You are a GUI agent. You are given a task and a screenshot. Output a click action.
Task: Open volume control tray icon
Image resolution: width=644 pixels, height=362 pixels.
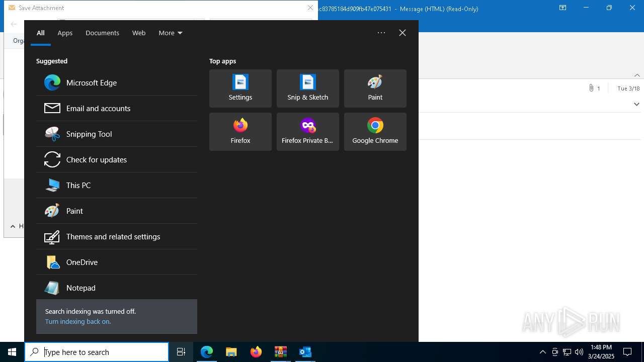(x=579, y=352)
